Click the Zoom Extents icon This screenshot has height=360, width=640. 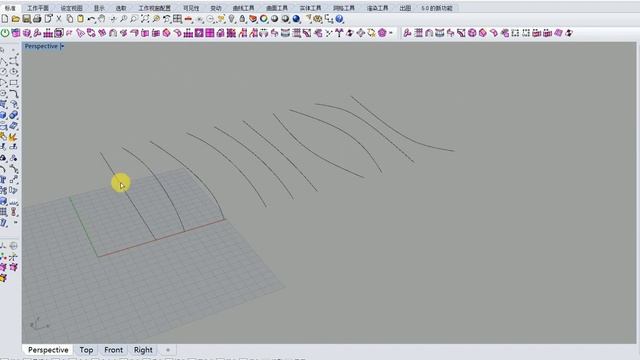(x=145, y=19)
